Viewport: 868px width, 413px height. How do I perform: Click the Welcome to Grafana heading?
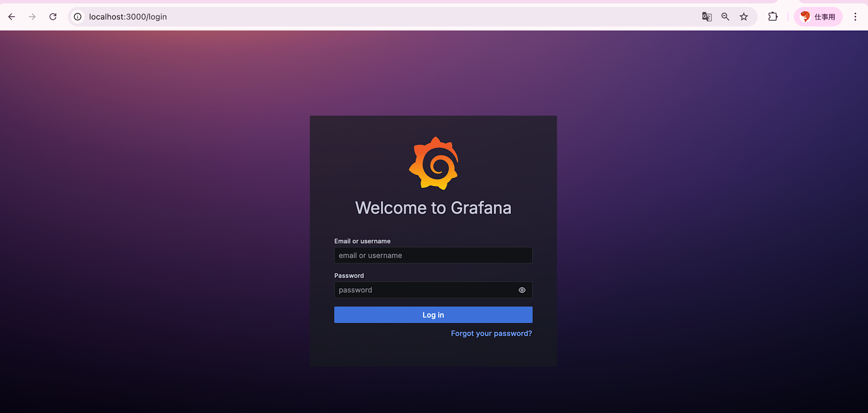pos(433,208)
